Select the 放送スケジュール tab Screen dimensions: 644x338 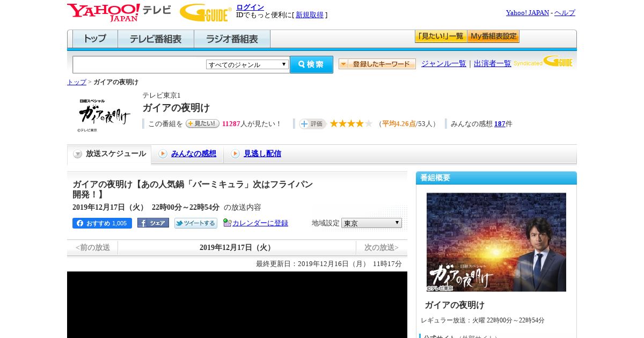[109, 154]
